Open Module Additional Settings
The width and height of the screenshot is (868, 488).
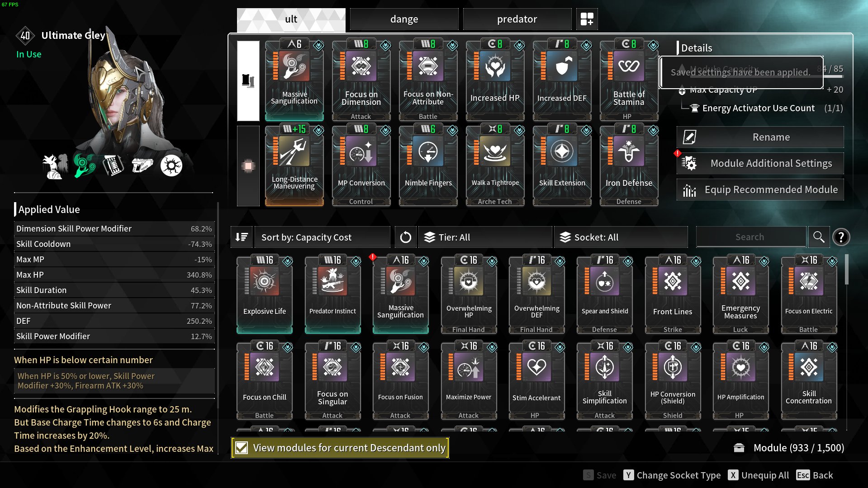pyautogui.click(x=760, y=163)
